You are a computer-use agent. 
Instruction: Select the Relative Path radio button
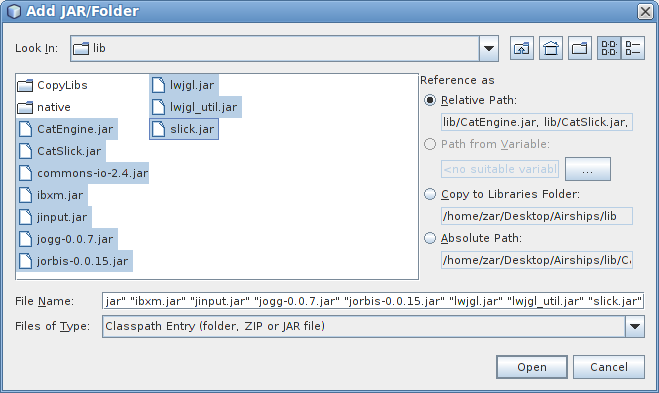430,100
